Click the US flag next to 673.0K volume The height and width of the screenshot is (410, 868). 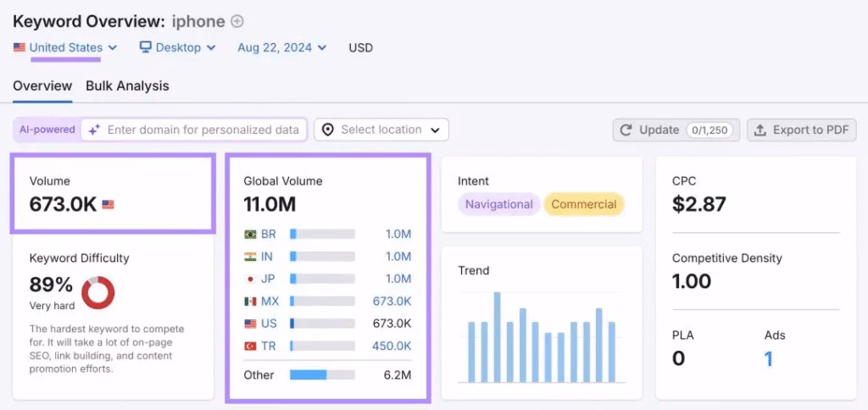click(x=108, y=204)
